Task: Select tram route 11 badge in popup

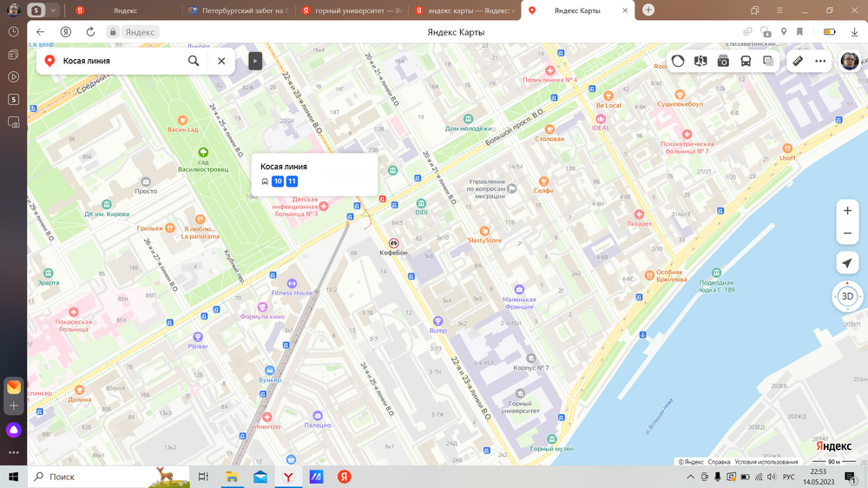Action: tap(292, 181)
